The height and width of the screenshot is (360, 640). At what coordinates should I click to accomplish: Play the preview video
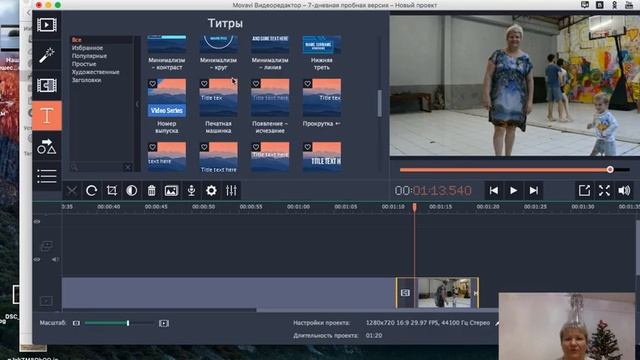click(513, 191)
